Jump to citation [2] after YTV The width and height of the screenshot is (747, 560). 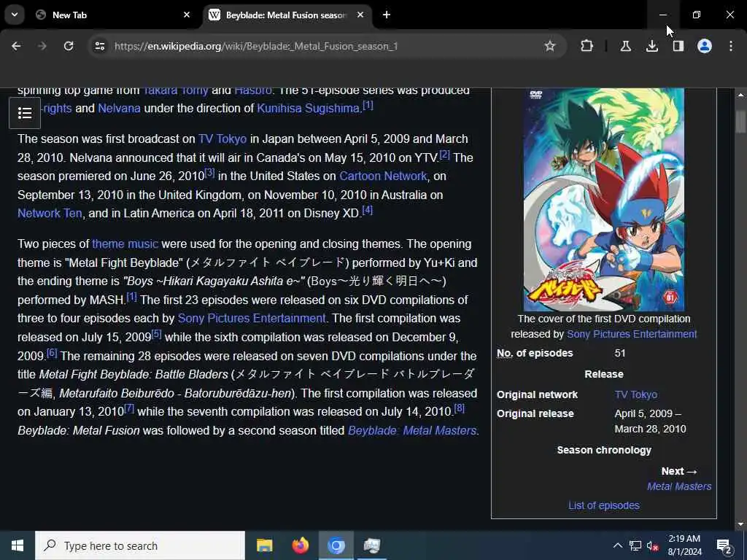tap(444, 155)
